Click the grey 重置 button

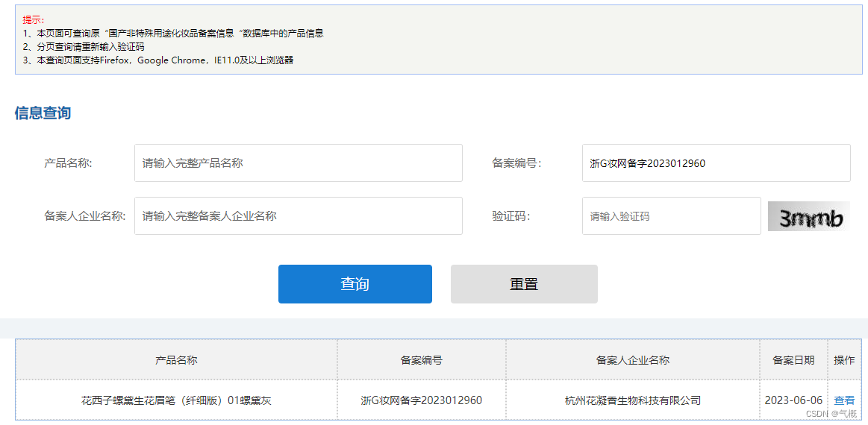pyautogui.click(x=524, y=284)
